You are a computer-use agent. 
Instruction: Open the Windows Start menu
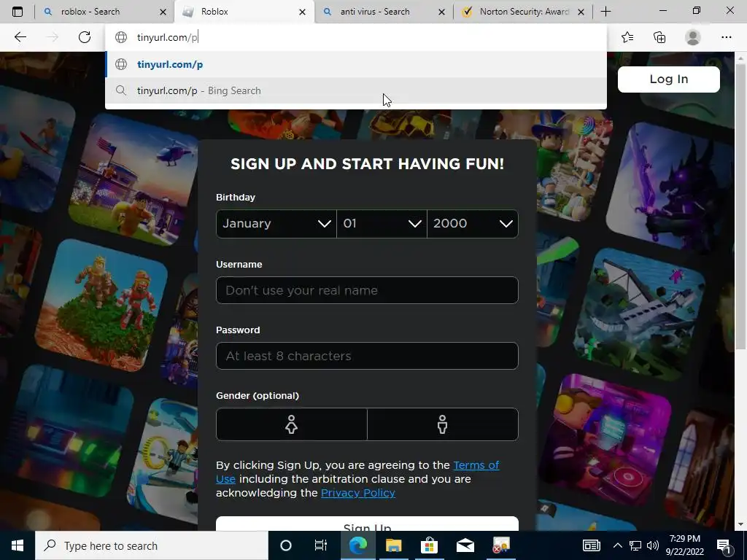[x=18, y=545]
